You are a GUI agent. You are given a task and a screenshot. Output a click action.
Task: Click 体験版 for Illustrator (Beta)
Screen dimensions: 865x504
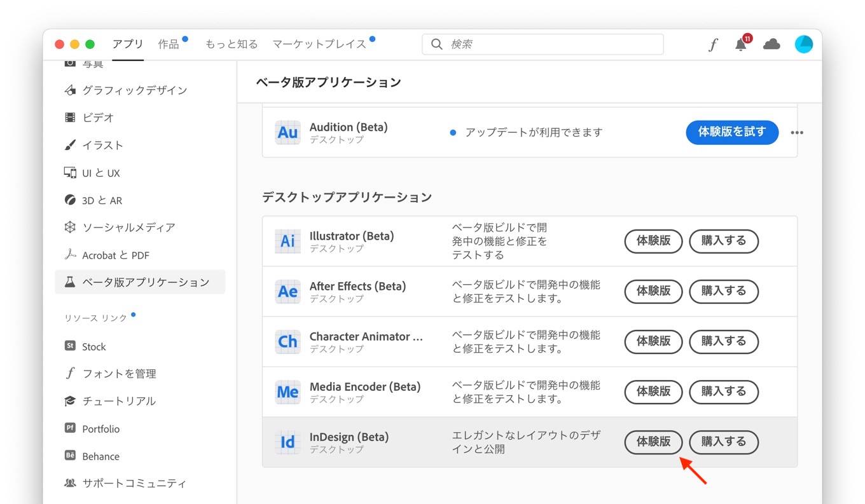point(654,241)
